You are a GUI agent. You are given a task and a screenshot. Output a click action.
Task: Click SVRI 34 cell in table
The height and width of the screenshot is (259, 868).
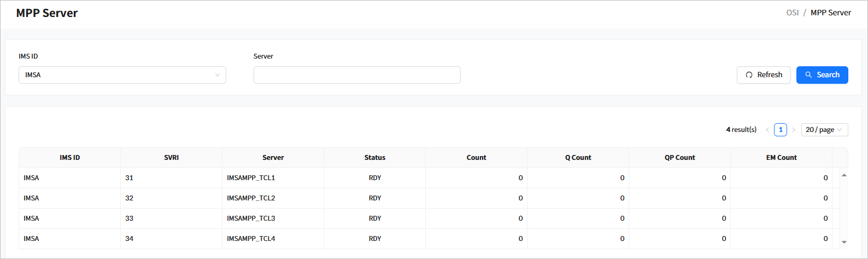pyautogui.click(x=130, y=239)
